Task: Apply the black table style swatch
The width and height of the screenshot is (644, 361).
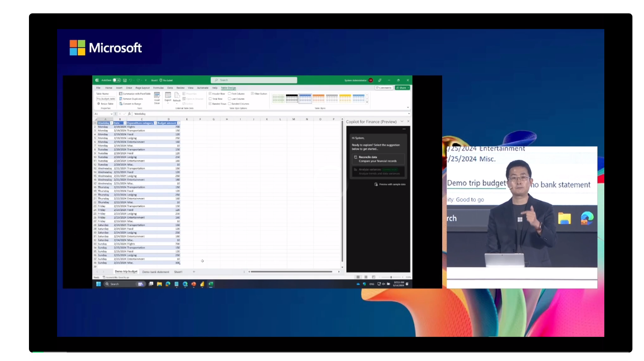Action: tap(292, 98)
